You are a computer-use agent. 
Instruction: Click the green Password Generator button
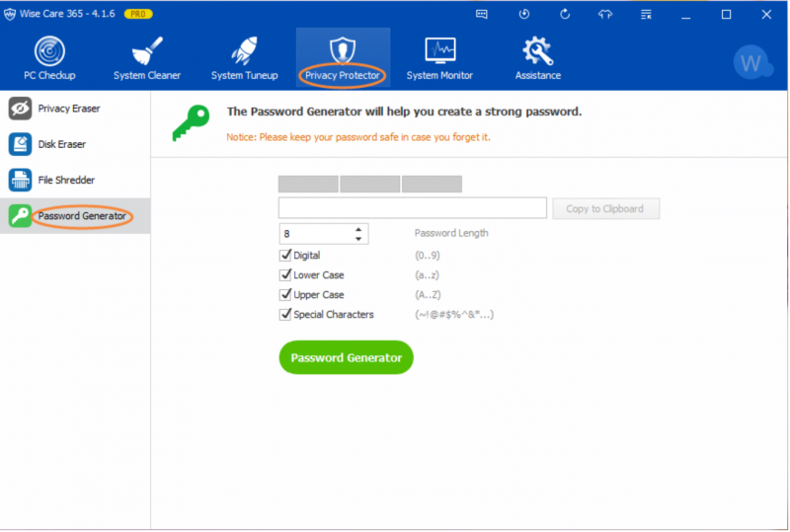pos(347,357)
